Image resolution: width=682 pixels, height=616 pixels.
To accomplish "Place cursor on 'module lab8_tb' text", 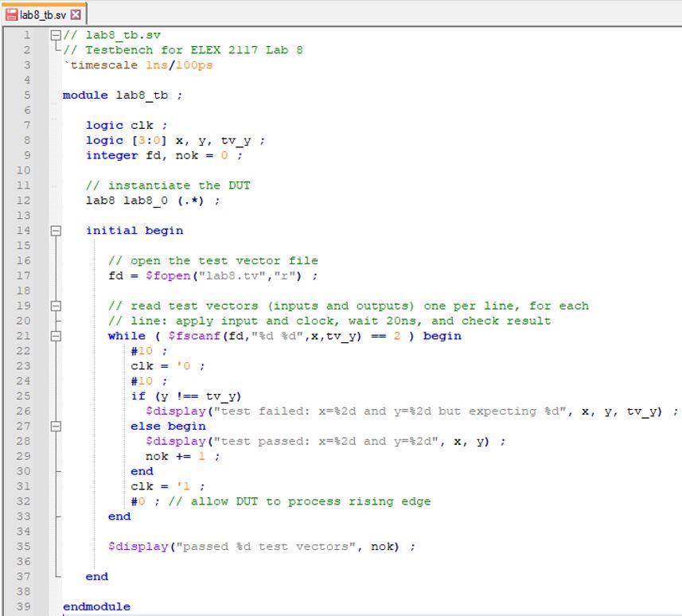I will (x=115, y=96).
